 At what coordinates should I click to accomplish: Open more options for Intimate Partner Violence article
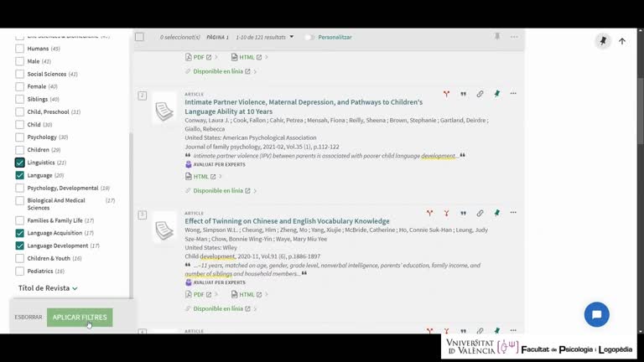[513, 94]
